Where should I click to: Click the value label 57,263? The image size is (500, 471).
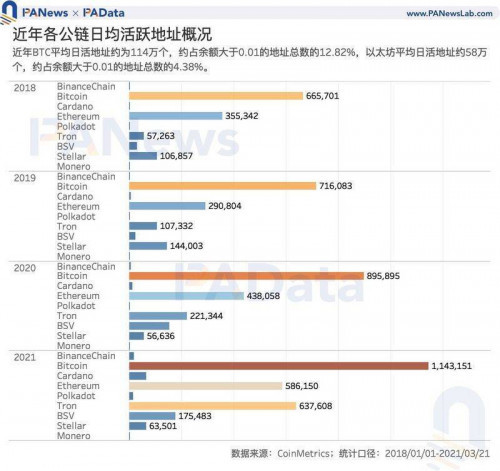161,136
